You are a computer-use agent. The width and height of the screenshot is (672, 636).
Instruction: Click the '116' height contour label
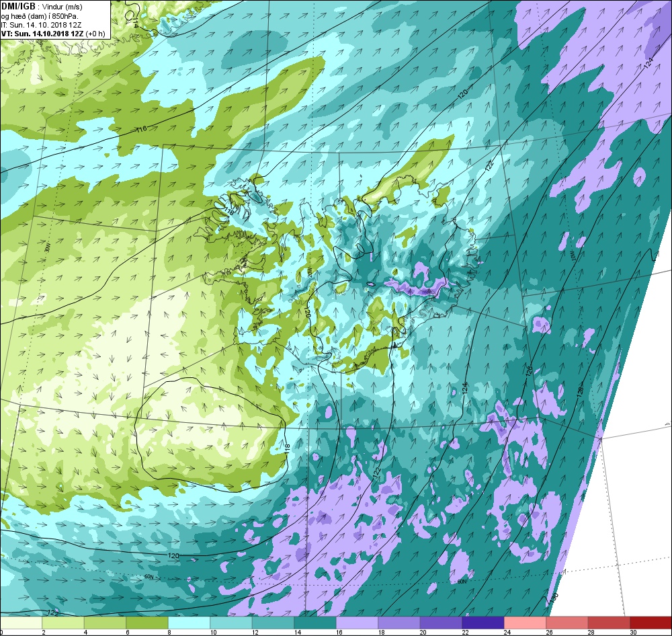pyautogui.click(x=141, y=128)
